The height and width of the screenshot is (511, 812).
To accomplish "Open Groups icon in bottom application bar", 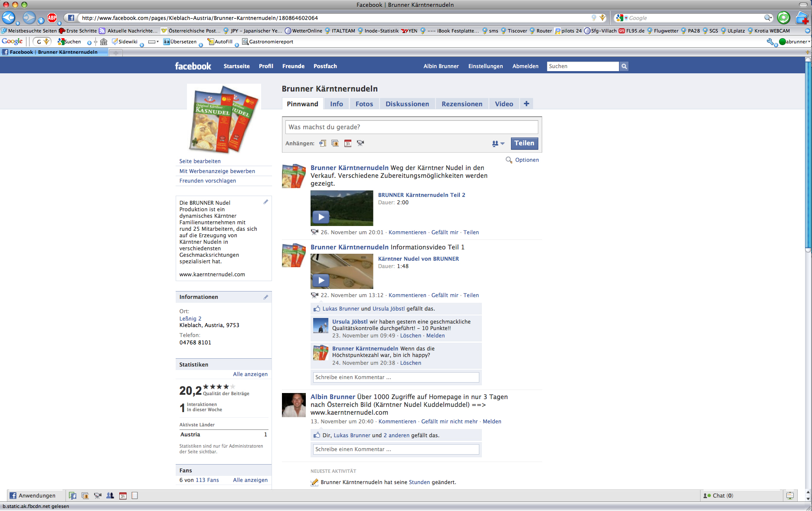I will (x=110, y=495).
